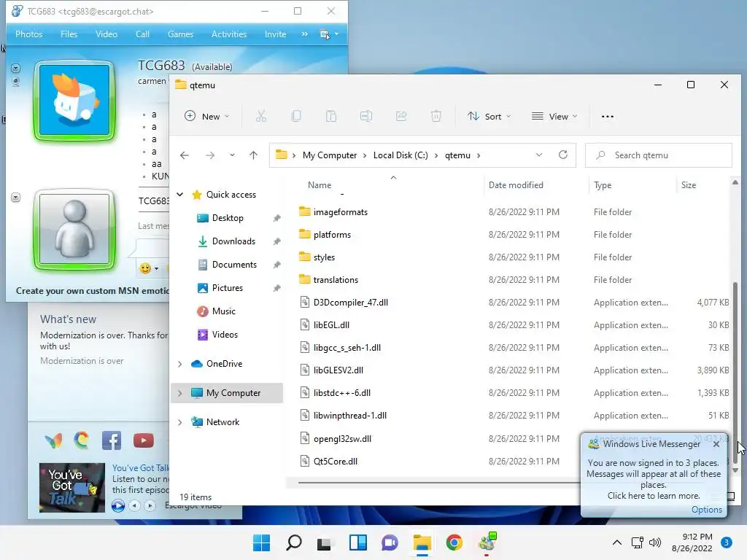The width and height of the screenshot is (747, 560).
Task: Open Widgets from the taskbar
Action: point(357,542)
